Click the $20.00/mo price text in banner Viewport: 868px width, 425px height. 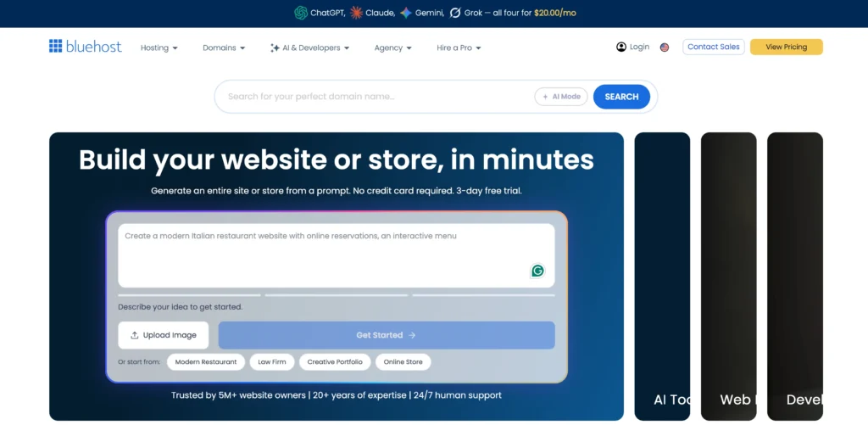click(x=555, y=13)
